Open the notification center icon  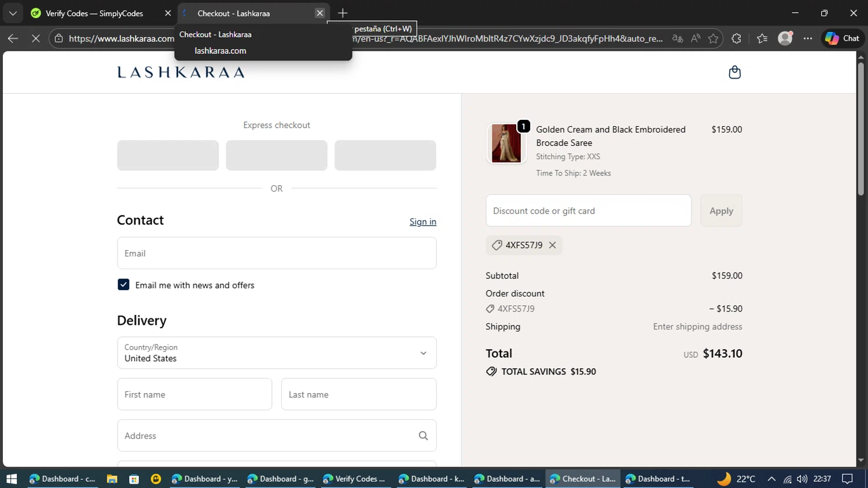tap(848, 479)
